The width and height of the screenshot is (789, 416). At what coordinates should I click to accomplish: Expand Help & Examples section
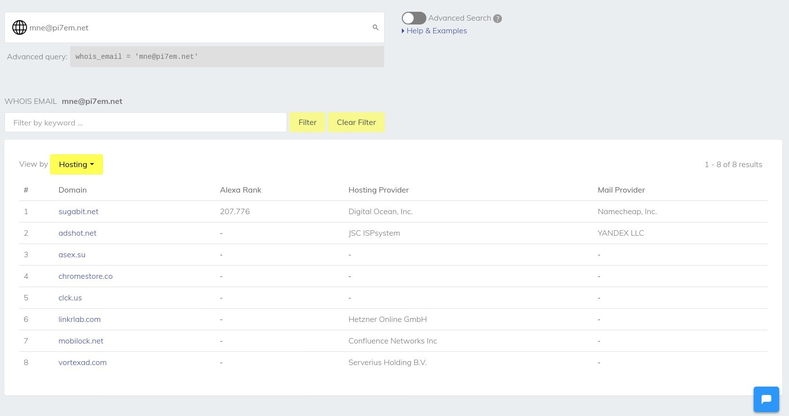tap(434, 31)
